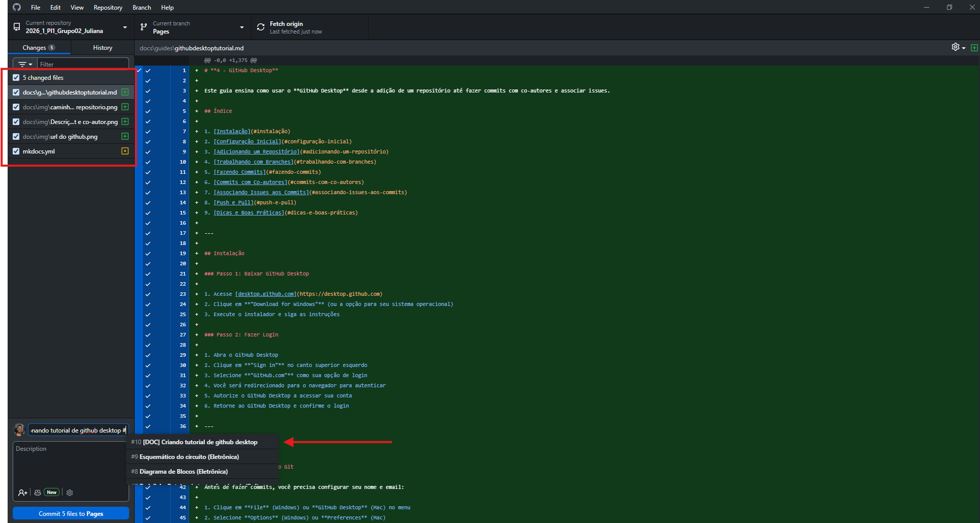This screenshot has height=523, width=980.
Task: Uncheck url do github.png checkbox
Action: (16, 137)
